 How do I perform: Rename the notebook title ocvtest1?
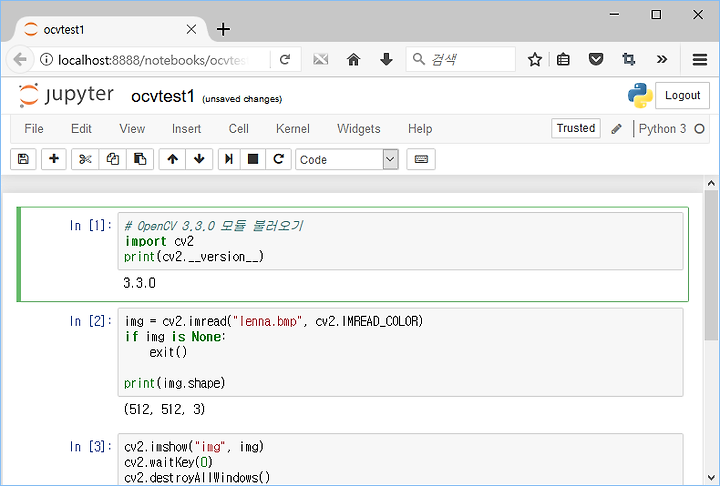(x=163, y=96)
